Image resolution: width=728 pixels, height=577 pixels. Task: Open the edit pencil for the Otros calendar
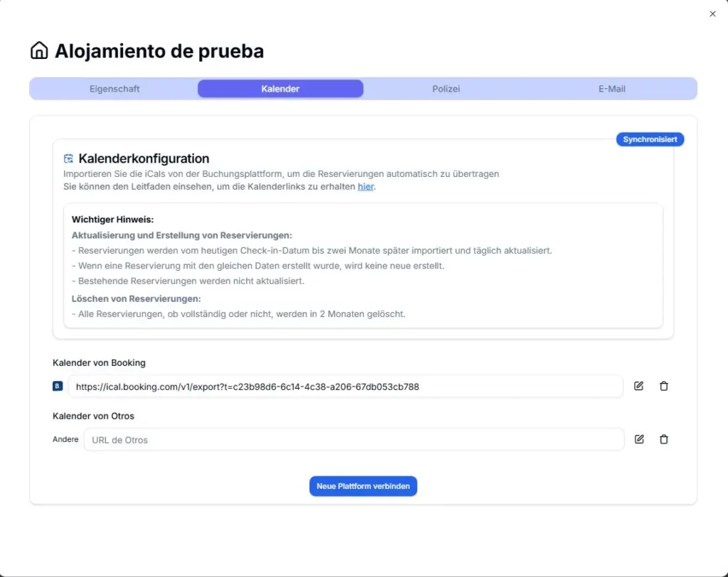point(638,439)
